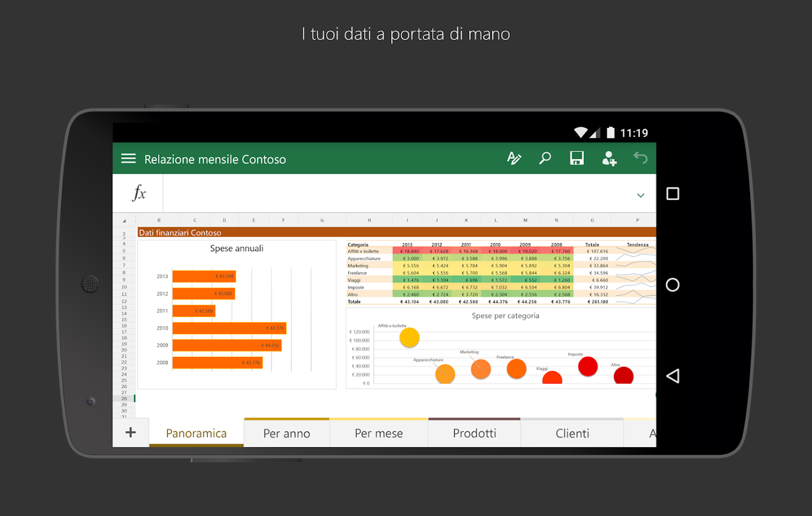812x516 pixels.
Task: Select the 'Marketing' row label cell
Action: (x=358, y=265)
